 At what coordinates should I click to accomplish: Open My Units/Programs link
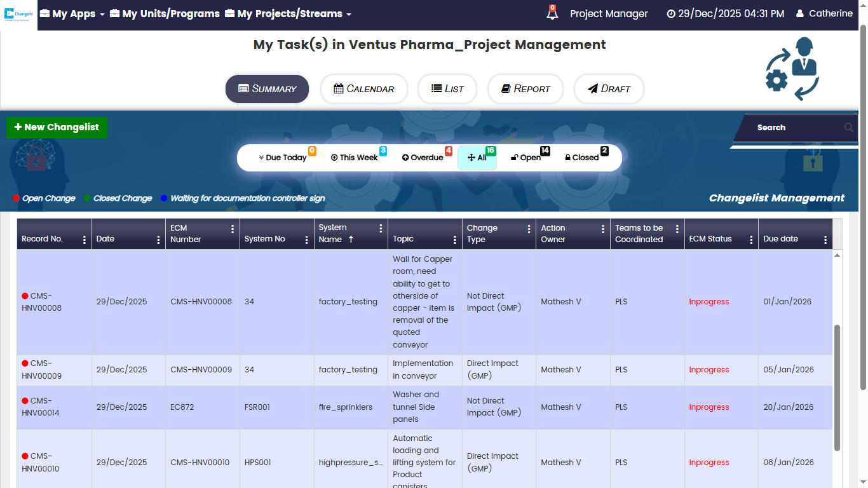[165, 13]
